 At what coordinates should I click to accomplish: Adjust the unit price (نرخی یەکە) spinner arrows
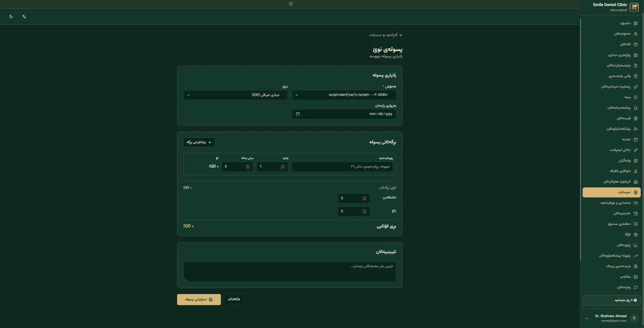point(248,167)
